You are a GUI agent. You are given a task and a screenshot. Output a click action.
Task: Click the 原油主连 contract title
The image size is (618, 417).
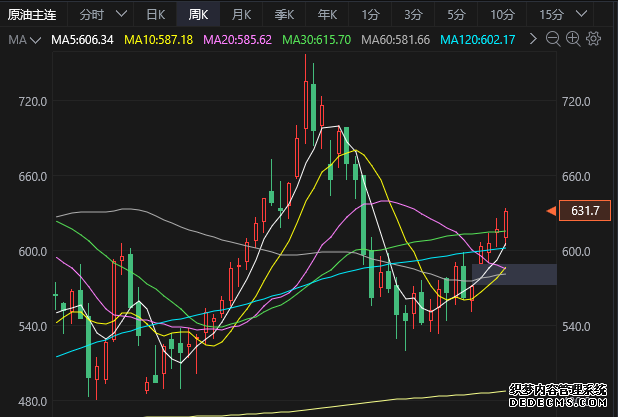[32, 15]
